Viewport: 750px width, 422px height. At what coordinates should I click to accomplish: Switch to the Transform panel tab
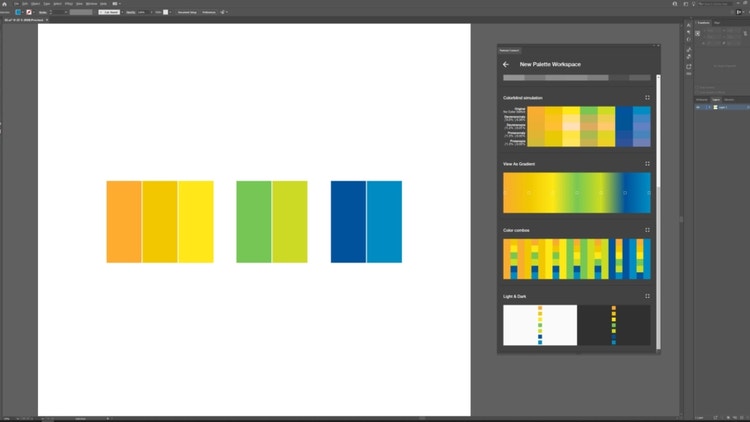704,22
